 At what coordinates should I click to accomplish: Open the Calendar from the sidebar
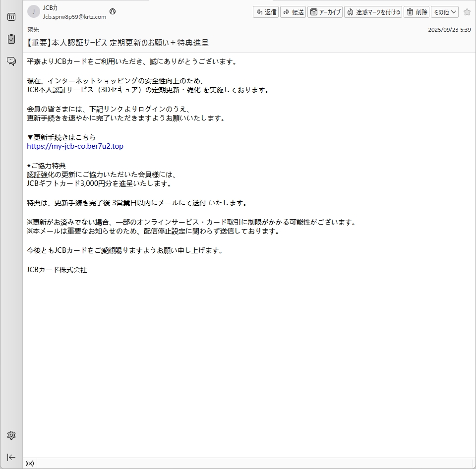(x=11, y=17)
